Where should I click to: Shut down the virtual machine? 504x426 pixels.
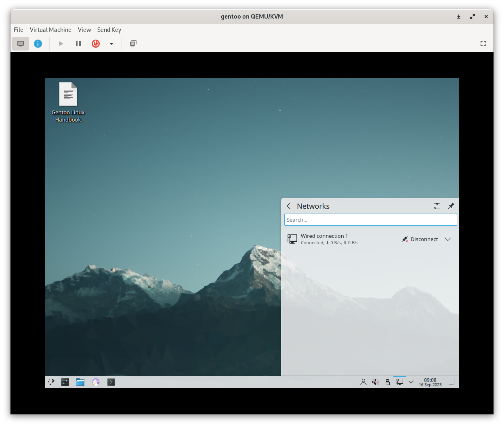pos(96,44)
